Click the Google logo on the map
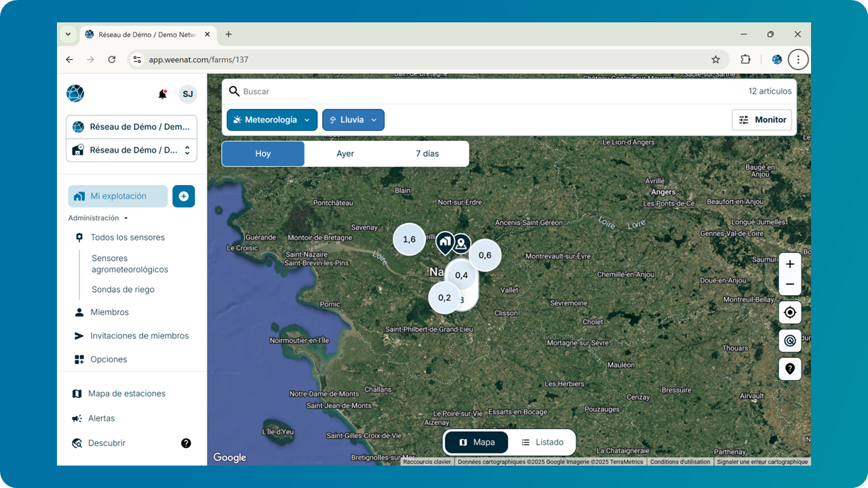 [230, 457]
